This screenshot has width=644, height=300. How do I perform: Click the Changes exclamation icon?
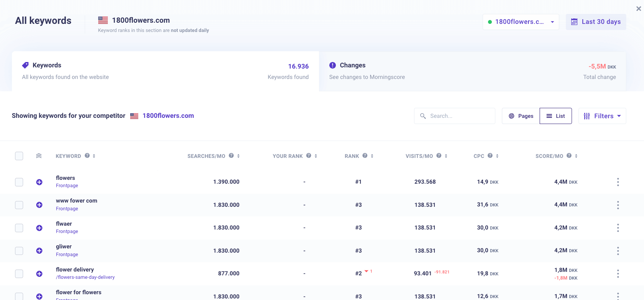coord(333,65)
